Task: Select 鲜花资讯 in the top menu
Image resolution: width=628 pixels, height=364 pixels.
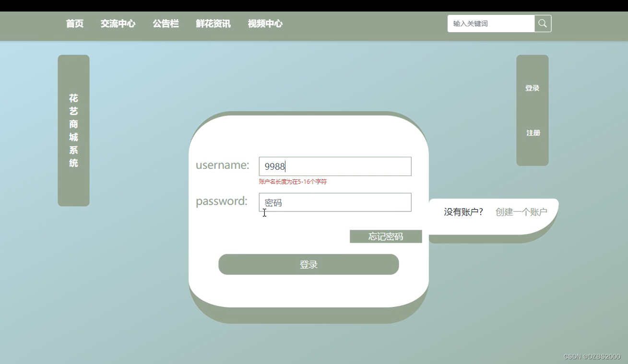Action: pyautogui.click(x=213, y=23)
